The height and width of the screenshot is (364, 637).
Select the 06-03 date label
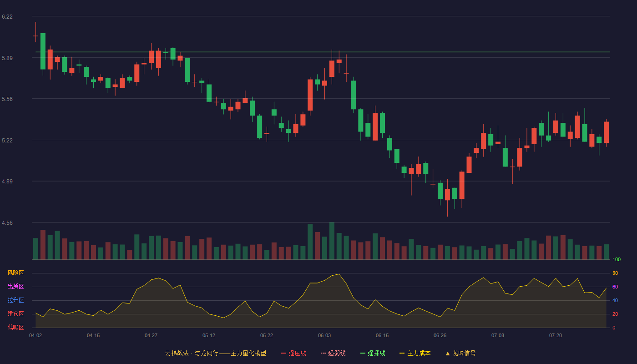coord(324,335)
